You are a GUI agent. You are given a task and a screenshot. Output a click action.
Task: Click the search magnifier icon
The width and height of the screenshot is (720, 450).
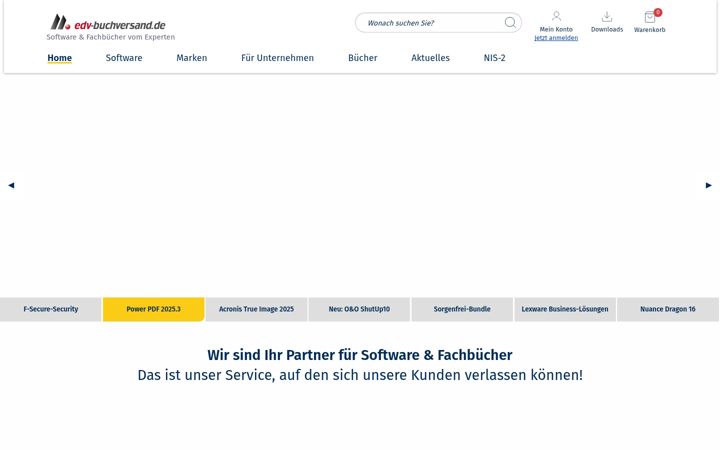(x=510, y=22)
